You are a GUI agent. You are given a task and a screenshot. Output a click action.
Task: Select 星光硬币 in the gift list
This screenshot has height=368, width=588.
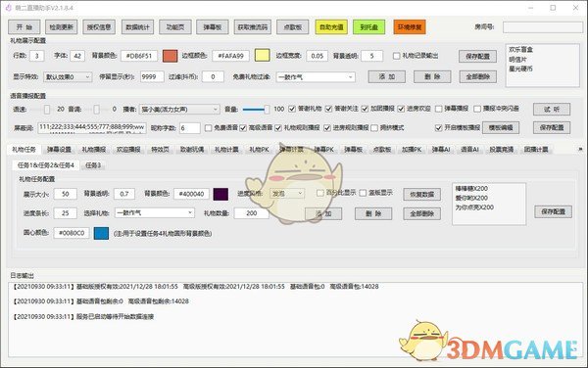click(521, 69)
